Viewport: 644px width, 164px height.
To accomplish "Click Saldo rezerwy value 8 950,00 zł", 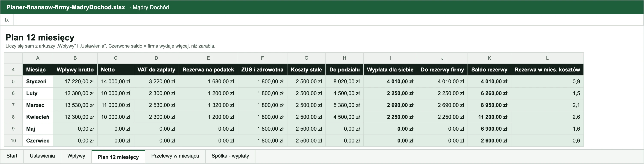I will pos(489,105).
